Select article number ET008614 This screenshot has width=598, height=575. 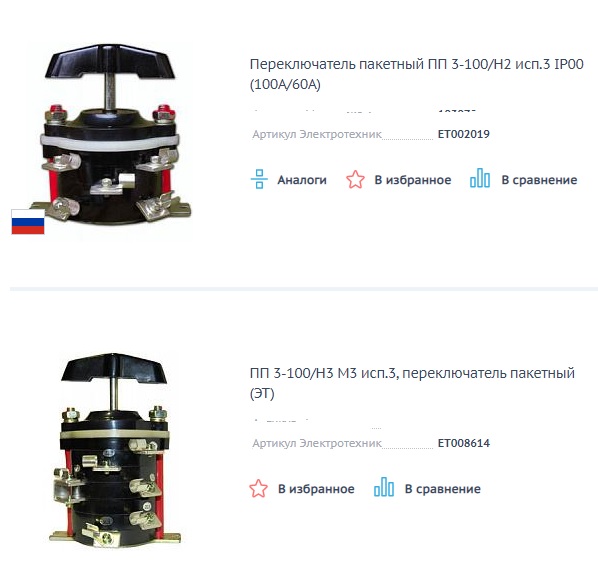point(464,443)
